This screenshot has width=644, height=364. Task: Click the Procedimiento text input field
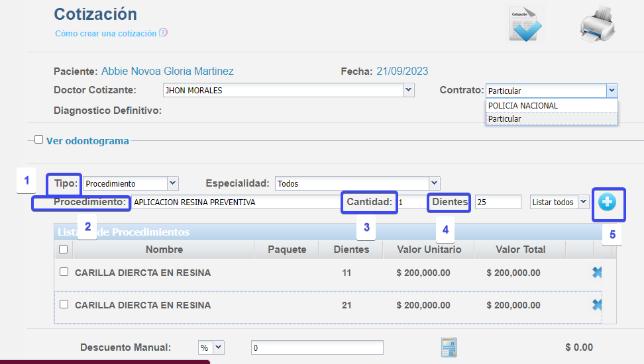click(x=235, y=203)
